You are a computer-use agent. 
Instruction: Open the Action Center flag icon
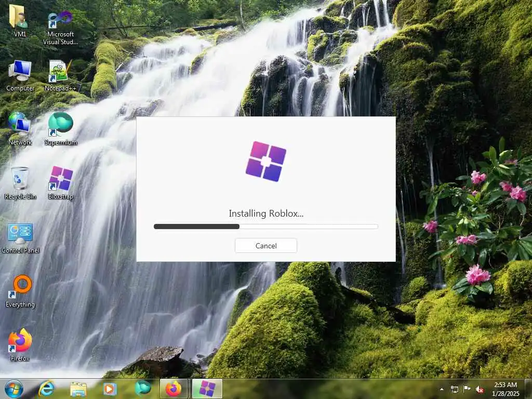(x=467, y=389)
